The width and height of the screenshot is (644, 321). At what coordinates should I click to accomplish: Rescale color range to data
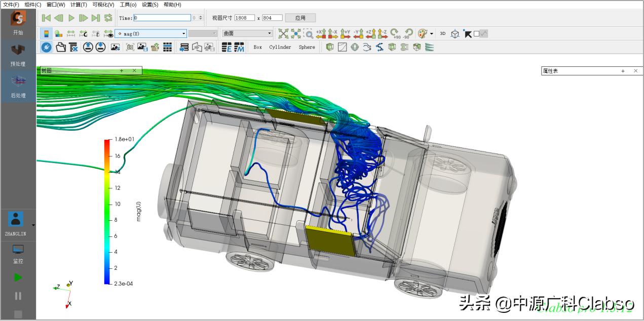[71, 33]
